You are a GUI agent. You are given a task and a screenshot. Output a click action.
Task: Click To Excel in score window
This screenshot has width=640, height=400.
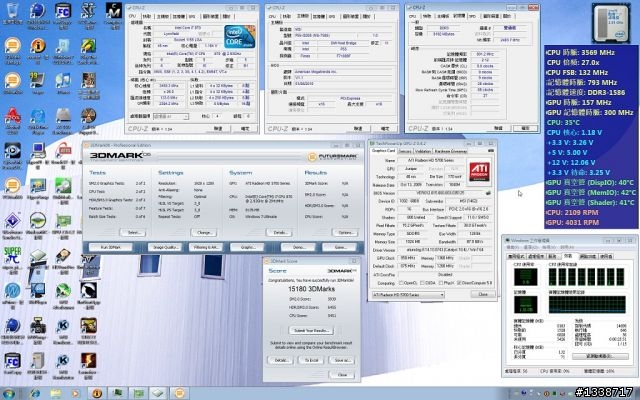coord(311,360)
